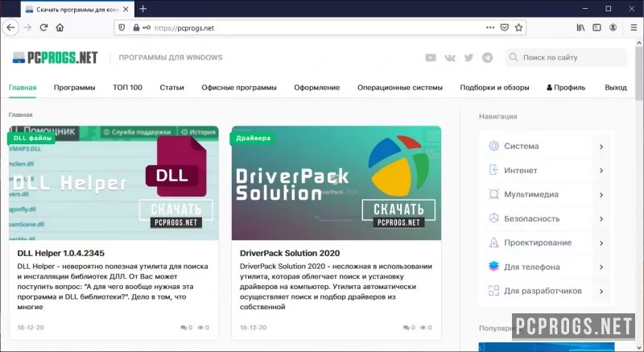The width and height of the screenshot is (644, 352).
Task: Click the Система category gear icon
Action: click(x=493, y=146)
